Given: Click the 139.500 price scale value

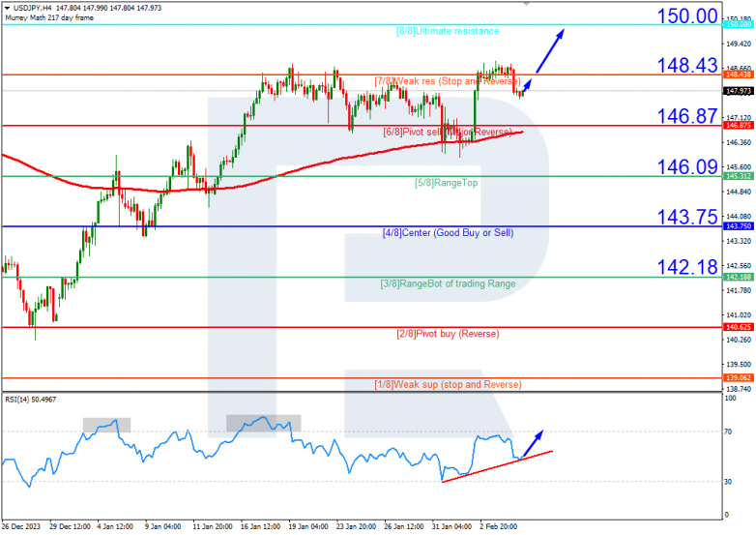Looking at the screenshot, I should (x=740, y=364).
